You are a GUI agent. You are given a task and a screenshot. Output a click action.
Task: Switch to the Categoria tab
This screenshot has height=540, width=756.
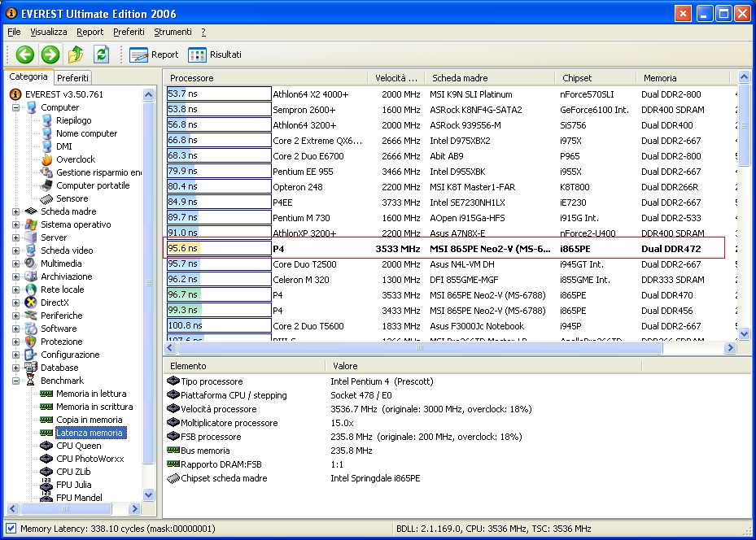point(28,76)
